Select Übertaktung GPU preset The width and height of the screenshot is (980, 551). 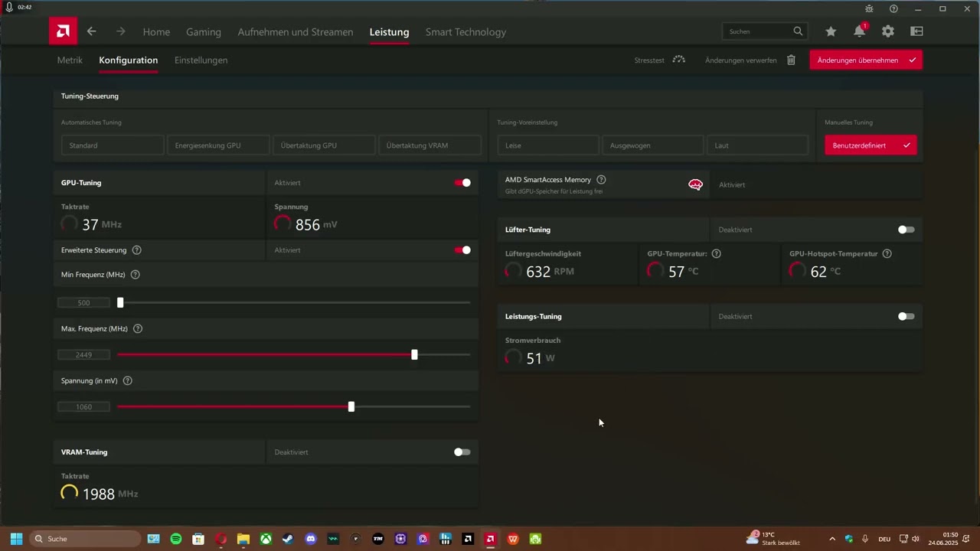tap(324, 145)
